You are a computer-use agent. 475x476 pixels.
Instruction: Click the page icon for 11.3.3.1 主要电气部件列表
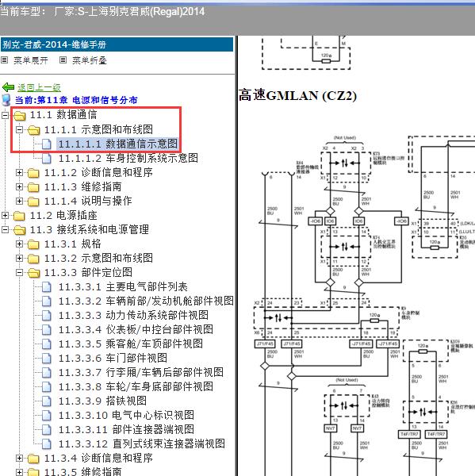47,286
